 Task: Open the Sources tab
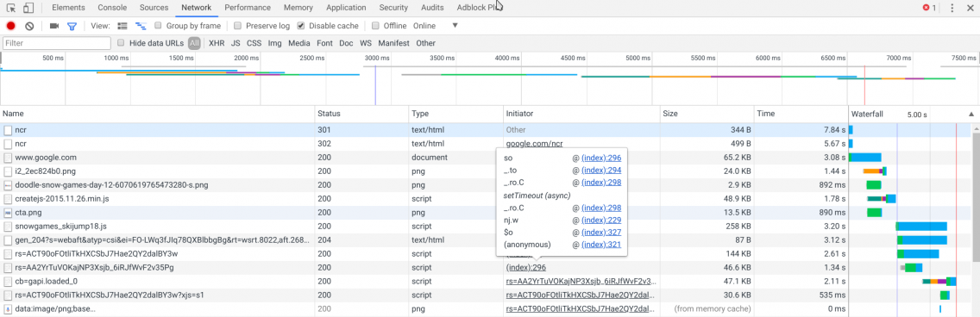pyautogui.click(x=154, y=8)
